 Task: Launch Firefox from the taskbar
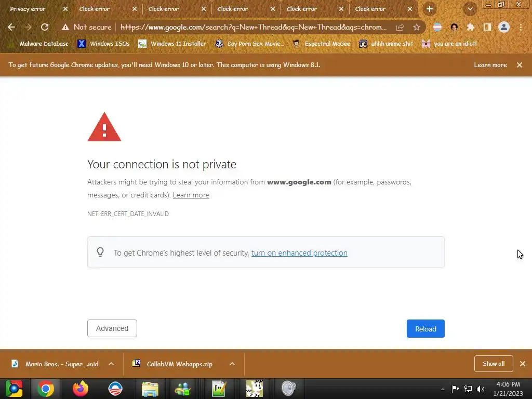81,389
